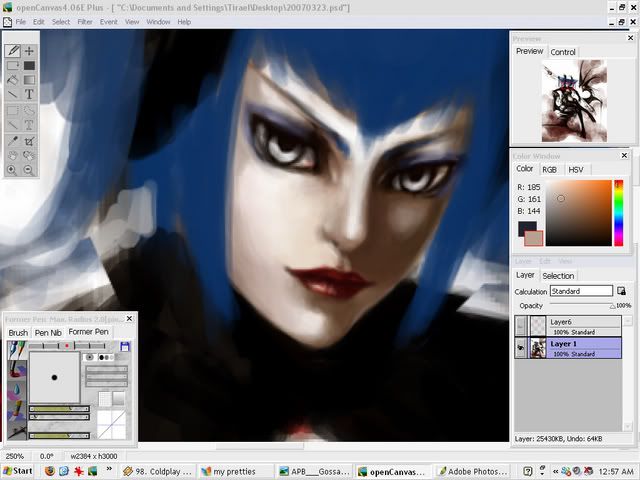Switch to the Brush tab
Screen dimensions: 640x480
pos(18,333)
